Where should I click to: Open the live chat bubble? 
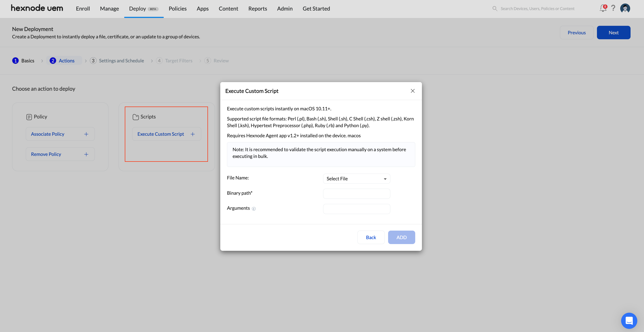point(629,321)
